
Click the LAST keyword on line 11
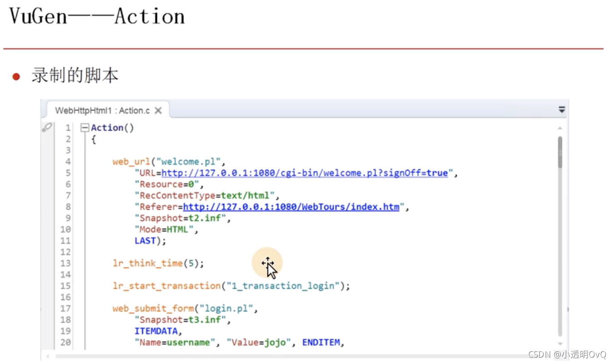pos(145,241)
